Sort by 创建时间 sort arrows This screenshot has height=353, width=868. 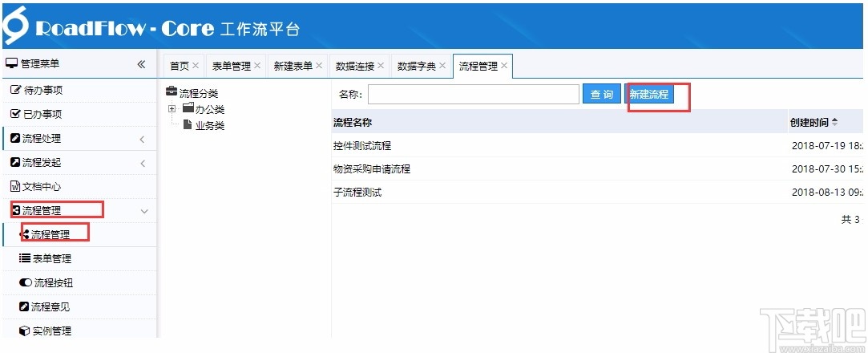835,122
